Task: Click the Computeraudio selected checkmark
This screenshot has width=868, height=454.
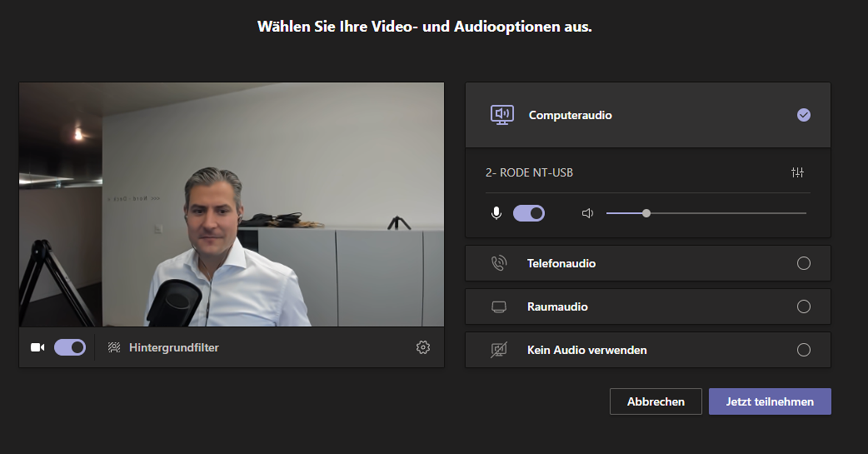Action: [x=803, y=115]
